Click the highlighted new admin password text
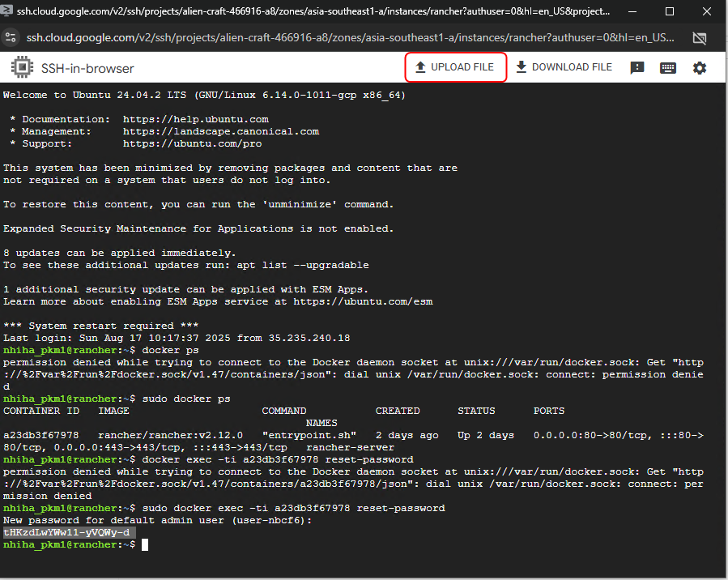The width and height of the screenshot is (728, 580). pyautogui.click(x=66, y=532)
